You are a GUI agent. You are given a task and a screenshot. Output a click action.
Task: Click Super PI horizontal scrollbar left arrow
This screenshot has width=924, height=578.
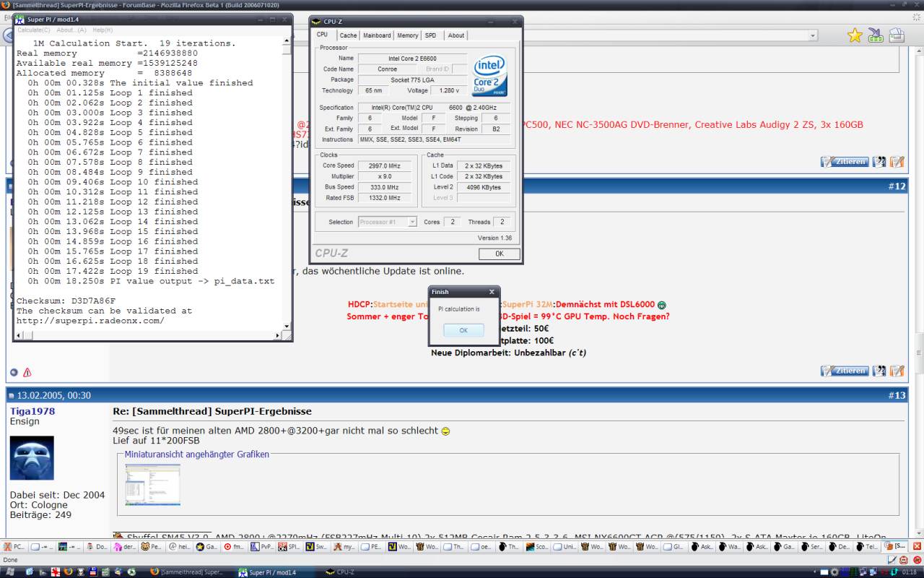19,335
